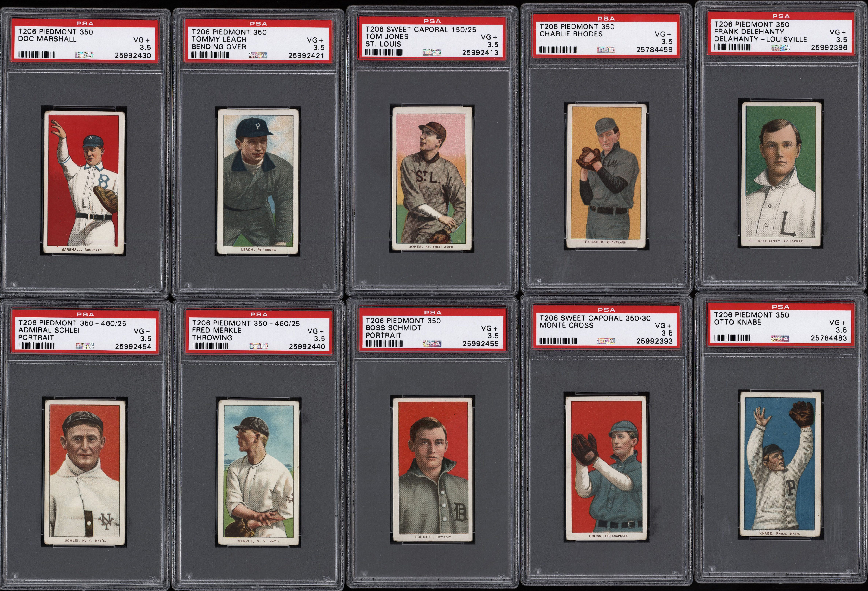Click 'TOMMY LEACH' label text
868x591 pixels.
(219, 39)
